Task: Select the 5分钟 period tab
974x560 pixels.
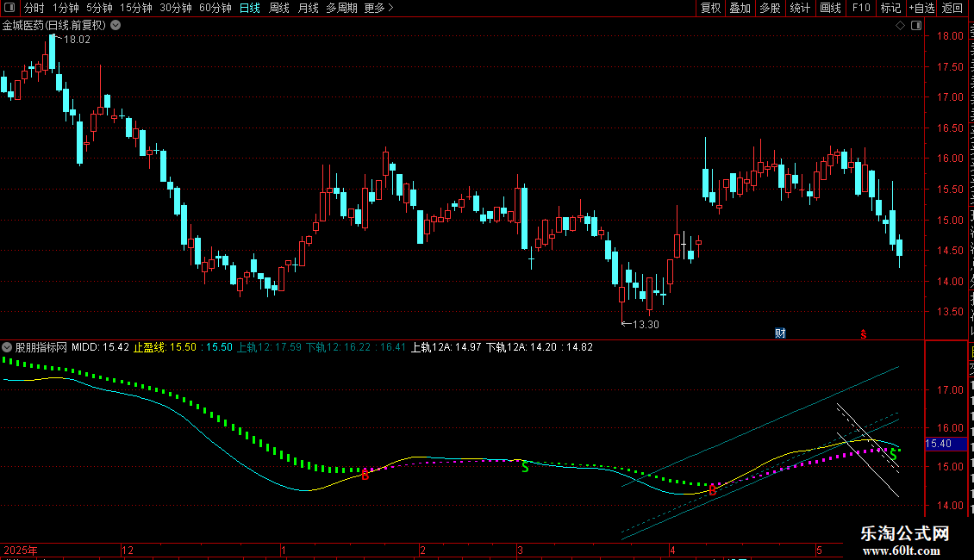Action: point(99,8)
